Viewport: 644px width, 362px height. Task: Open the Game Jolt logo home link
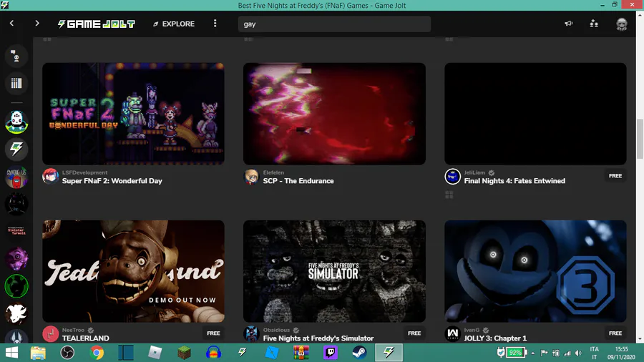pos(97,24)
